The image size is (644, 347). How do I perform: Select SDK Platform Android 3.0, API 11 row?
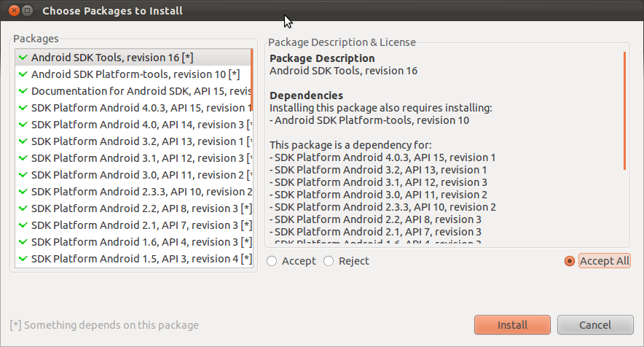134,175
